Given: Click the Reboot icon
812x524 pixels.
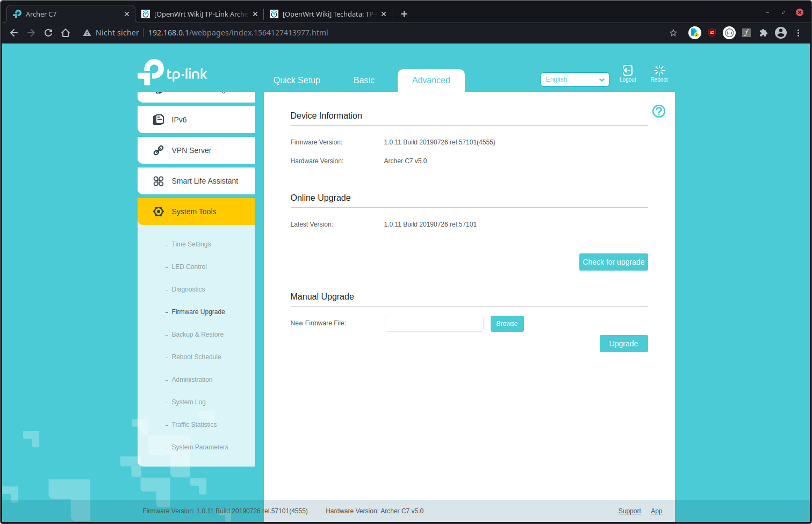Looking at the screenshot, I should [659, 70].
